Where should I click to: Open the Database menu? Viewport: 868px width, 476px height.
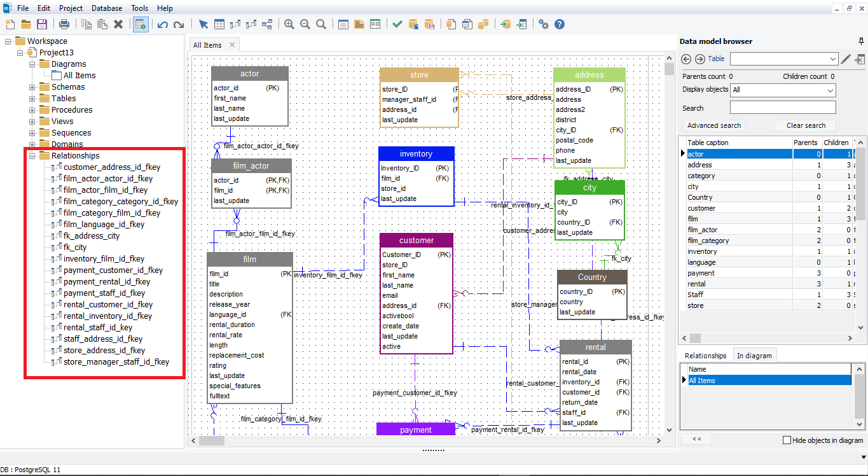pos(106,8)
